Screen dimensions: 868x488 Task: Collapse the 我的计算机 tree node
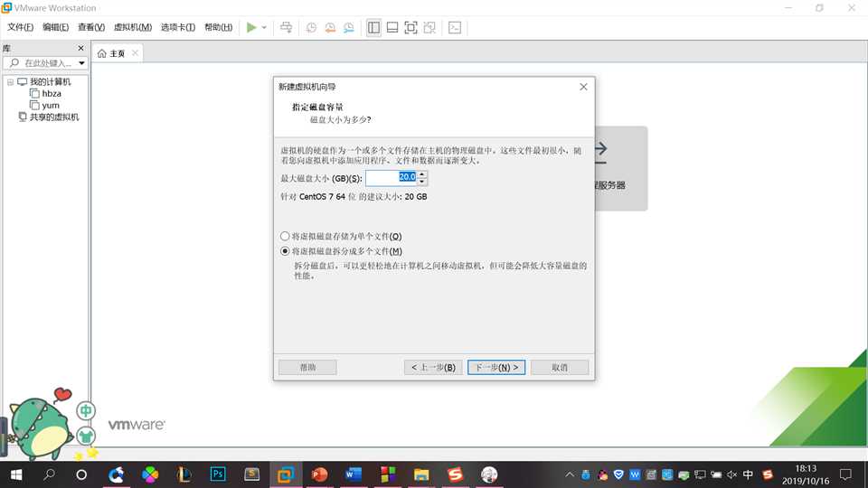point(10,82)
